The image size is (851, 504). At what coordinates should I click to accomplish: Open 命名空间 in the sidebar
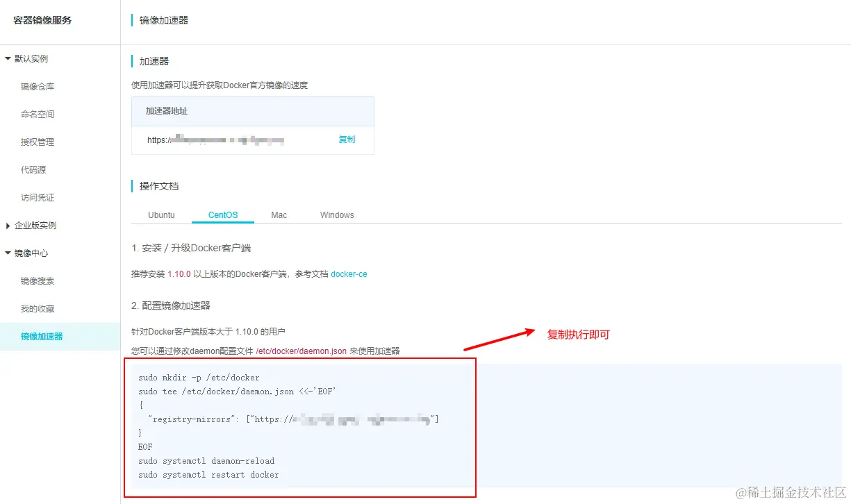tap(38, 115)
